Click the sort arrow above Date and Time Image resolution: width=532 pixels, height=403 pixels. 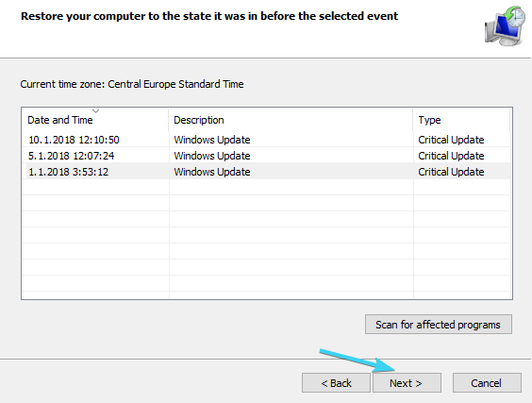click(x=95, y=111)
